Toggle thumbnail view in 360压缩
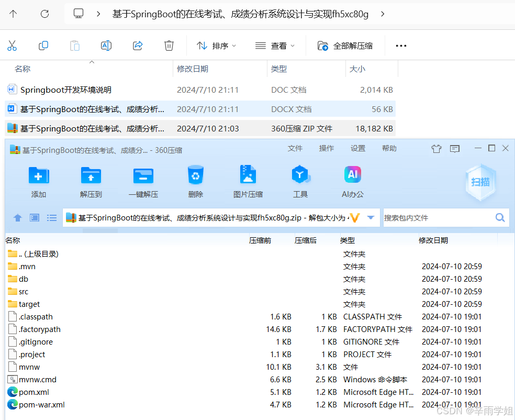The image size is (515, 420). pos(34,217)
